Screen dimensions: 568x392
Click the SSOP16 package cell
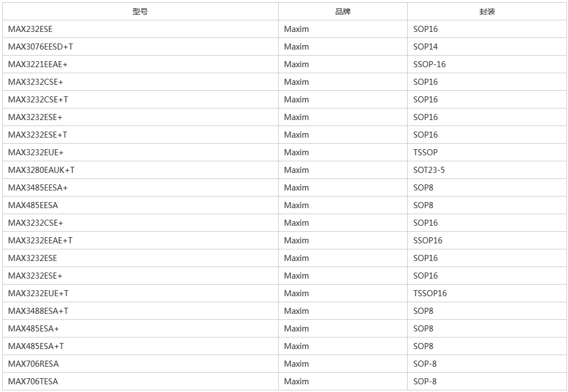pos(487,241)
